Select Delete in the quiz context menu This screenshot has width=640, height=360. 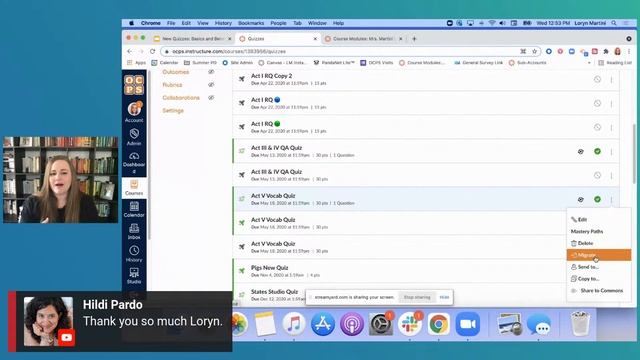(x=599, y=243)
